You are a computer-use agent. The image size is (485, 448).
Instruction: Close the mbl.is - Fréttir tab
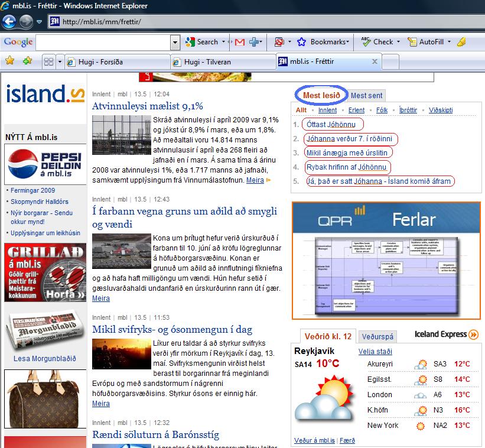point(375,61)
